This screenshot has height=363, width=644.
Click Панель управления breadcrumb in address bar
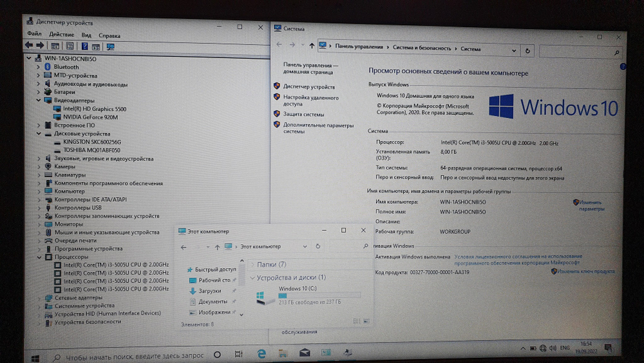(359, 47)
